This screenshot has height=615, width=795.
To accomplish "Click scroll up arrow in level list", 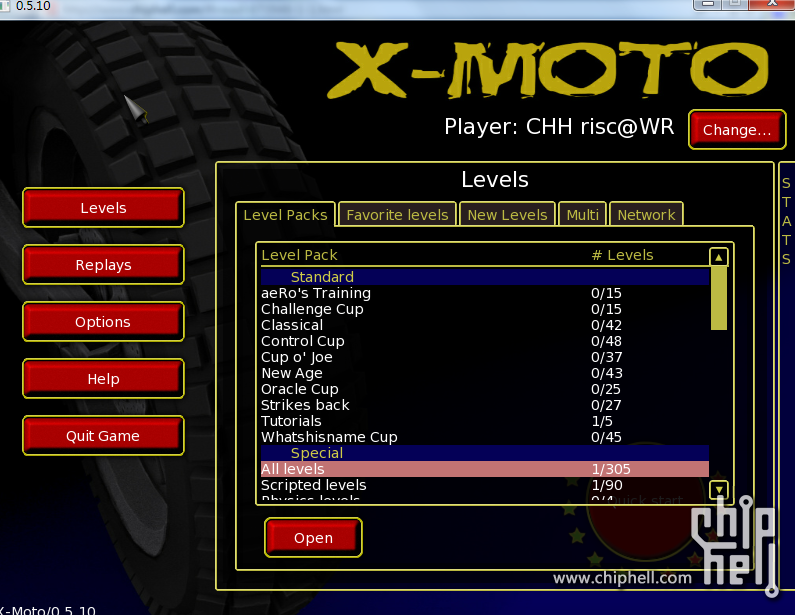I will pyautogui.click(x=718, y=257).
